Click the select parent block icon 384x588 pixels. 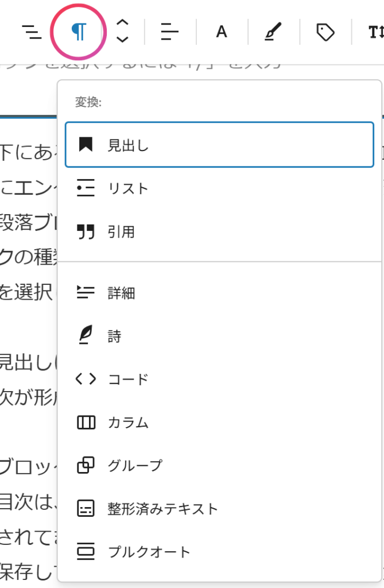click(32, 32)
